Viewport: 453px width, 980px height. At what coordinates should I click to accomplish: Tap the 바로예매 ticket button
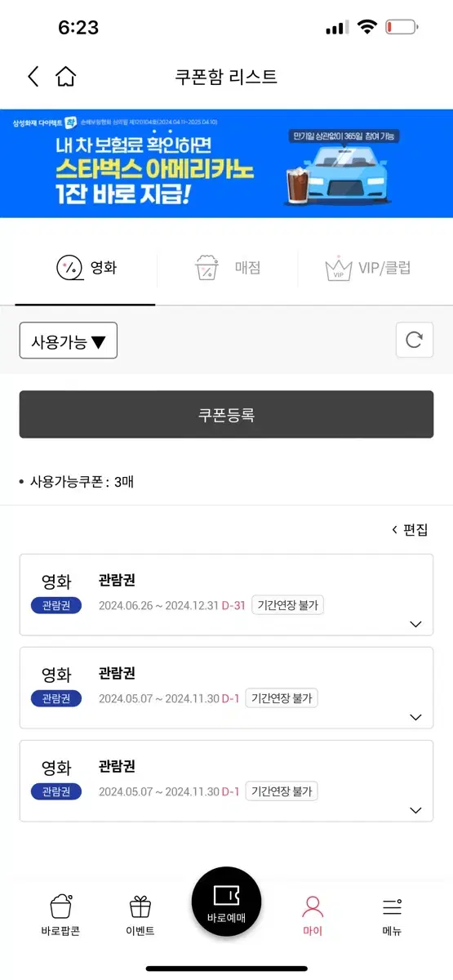226,902
